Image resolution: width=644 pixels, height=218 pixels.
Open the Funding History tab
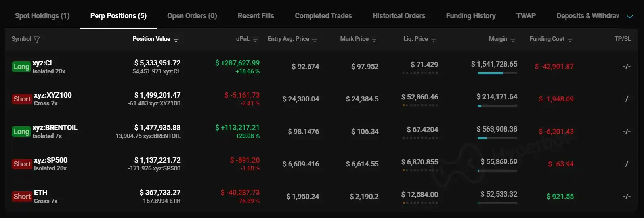[x=470, y=16]
